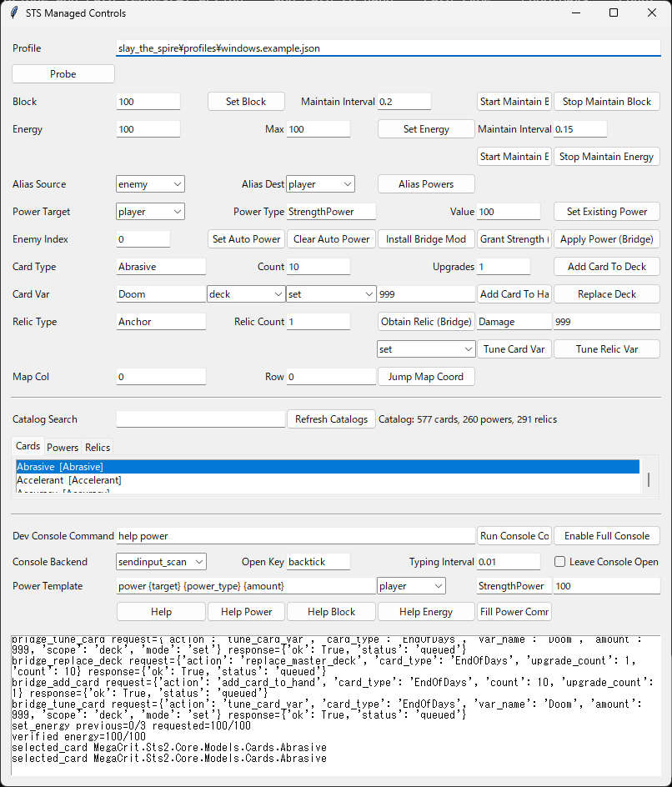672x787 pixels.
Task: Switch to the Cards tab
Action: (28, 446)
